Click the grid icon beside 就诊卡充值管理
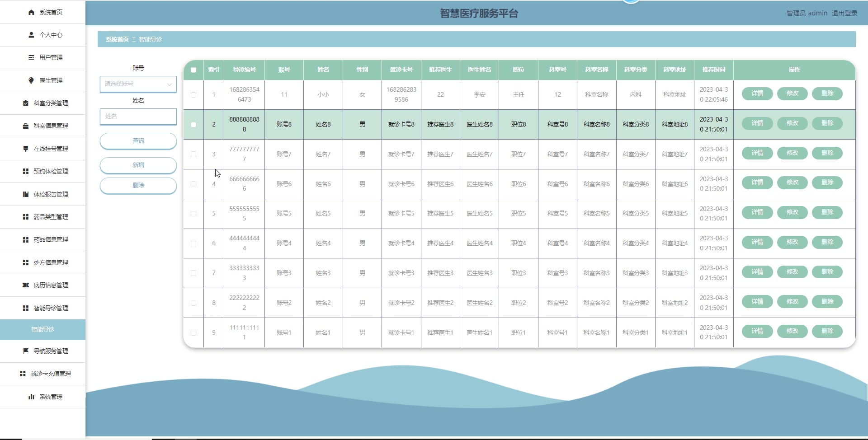 (x=23, y=374)
